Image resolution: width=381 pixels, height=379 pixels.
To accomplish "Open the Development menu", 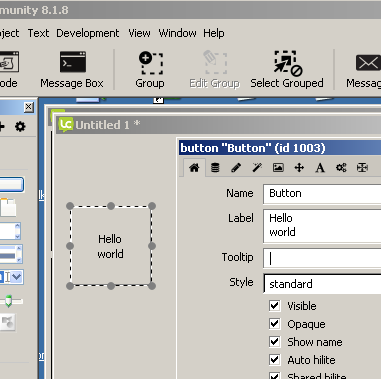I will [88, 33].
